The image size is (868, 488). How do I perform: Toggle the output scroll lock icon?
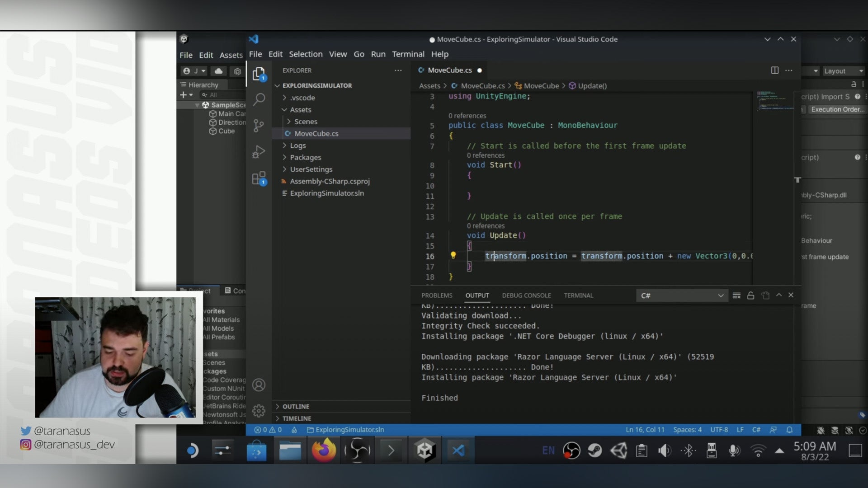pyautogui.click(x=750, y=296)
